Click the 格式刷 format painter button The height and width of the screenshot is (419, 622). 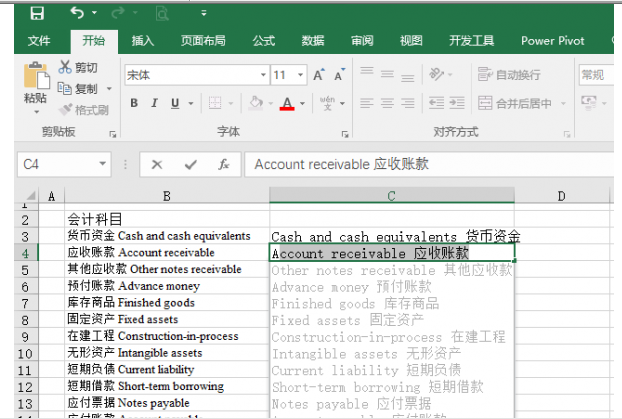pos(84,110)
